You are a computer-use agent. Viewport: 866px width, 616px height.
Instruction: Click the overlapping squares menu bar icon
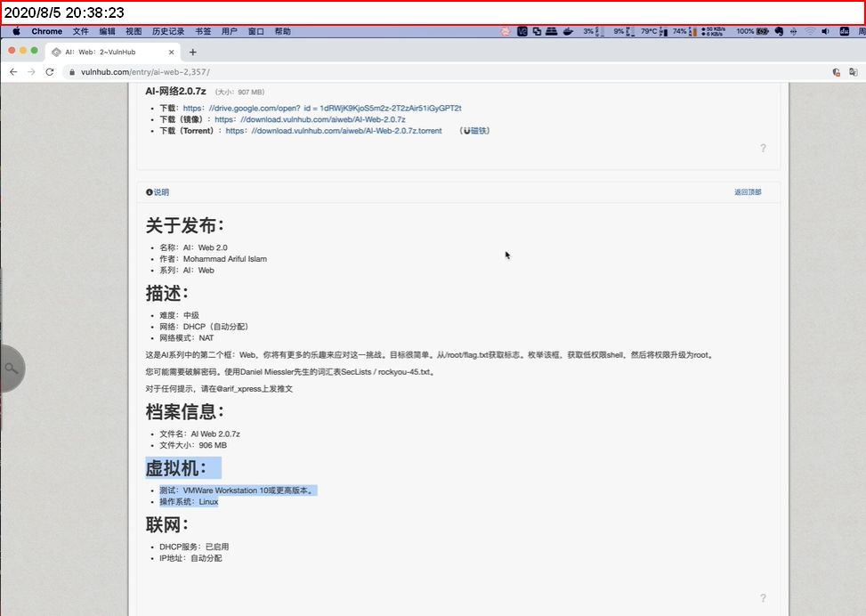coord(537,31)
